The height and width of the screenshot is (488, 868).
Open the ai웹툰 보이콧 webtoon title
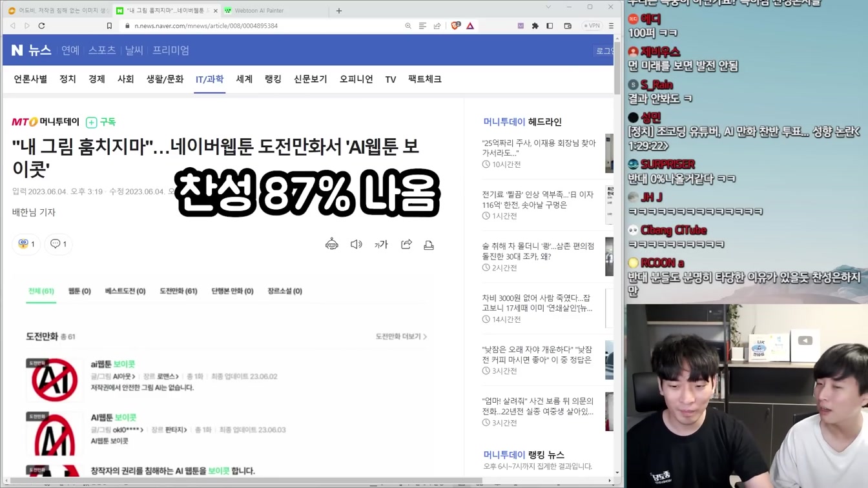(113, 364)
